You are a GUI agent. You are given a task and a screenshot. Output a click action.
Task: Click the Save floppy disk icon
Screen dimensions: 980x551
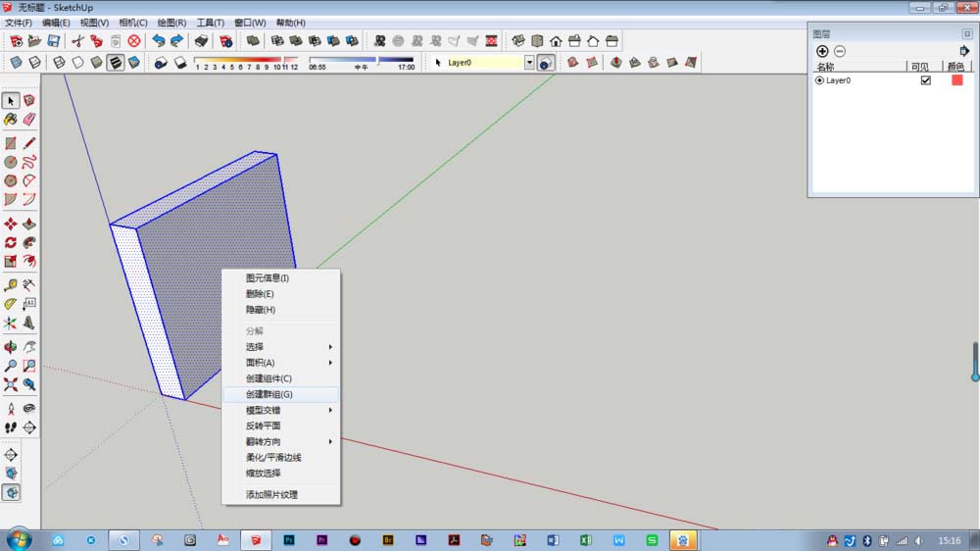coord(54,41)
